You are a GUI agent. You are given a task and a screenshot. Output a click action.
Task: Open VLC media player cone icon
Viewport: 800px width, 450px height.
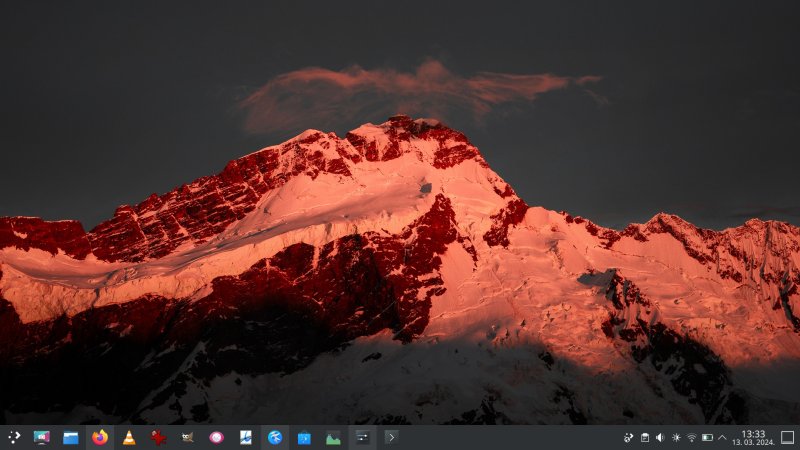click(x=129, y=437)
